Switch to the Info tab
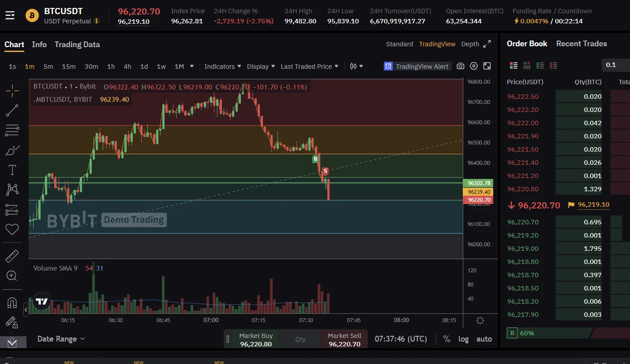Image resolution: width=630 pixels, height=364 pixels. tap(39, 45)
